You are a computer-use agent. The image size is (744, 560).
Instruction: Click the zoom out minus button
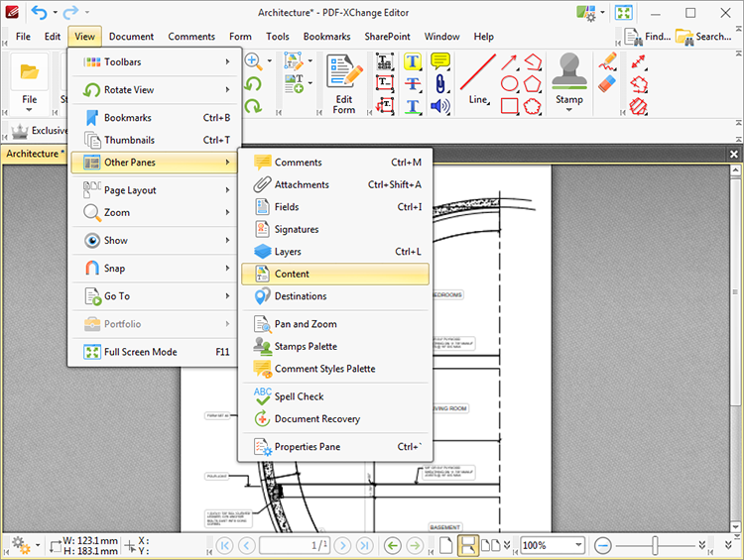(602, 546)
